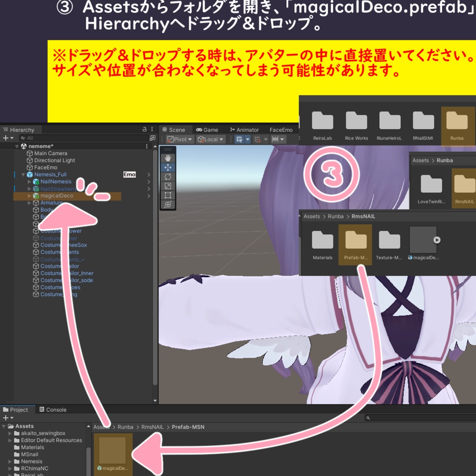Select the Hand (view) tool
476x476 pixels.
[167, 158]
